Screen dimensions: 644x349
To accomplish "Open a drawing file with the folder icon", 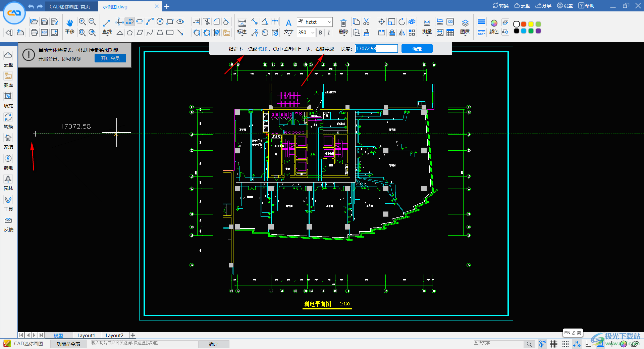I will (x=34, y=22).
